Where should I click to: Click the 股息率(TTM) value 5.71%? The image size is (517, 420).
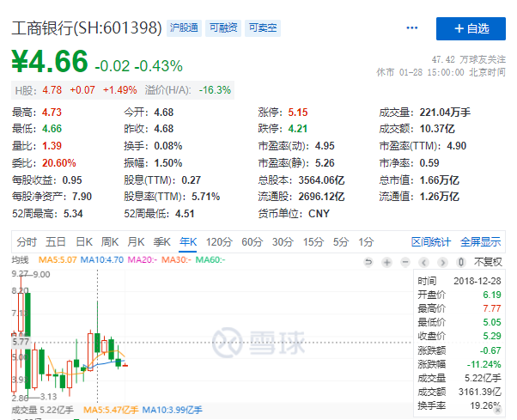coord(206,197)
